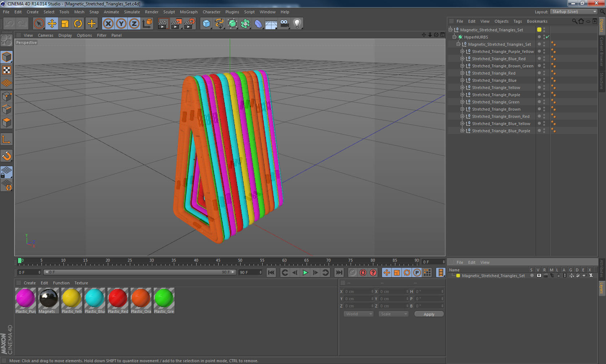This screenshot has width=606, height=364.
Task: Open the deformer objects icon
Action: [258, 24]
